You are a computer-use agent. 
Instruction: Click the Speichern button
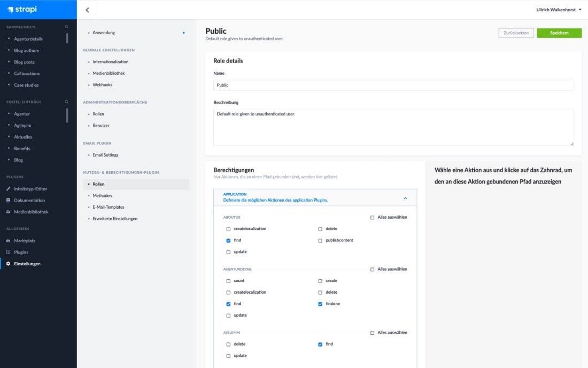[x=559, y=33]
